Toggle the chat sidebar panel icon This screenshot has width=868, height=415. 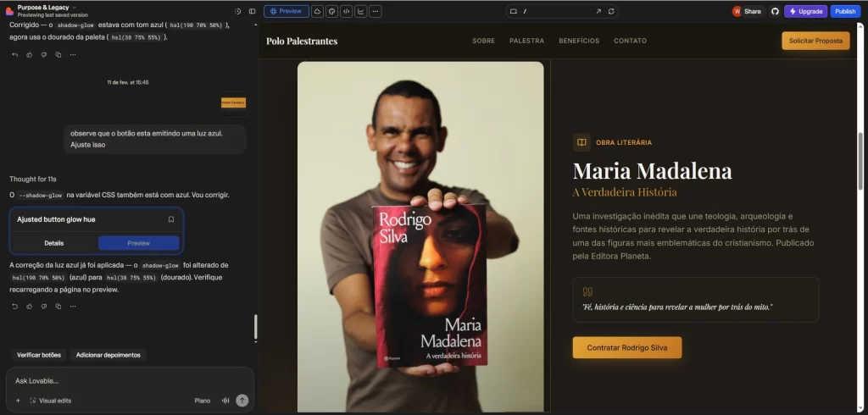(x=251, y=11)
